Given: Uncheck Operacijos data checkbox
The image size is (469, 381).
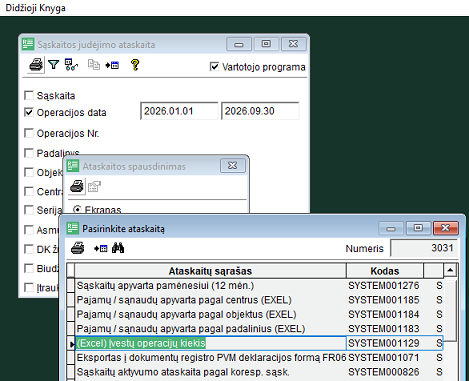Looking at the screenshot, I should (29, 112).
